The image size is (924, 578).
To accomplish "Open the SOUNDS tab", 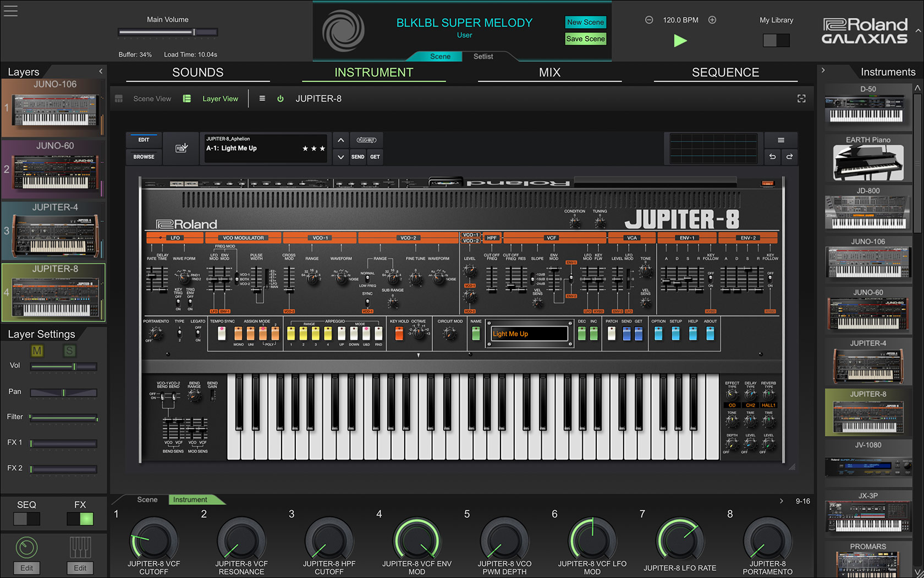I will point(198,73).
